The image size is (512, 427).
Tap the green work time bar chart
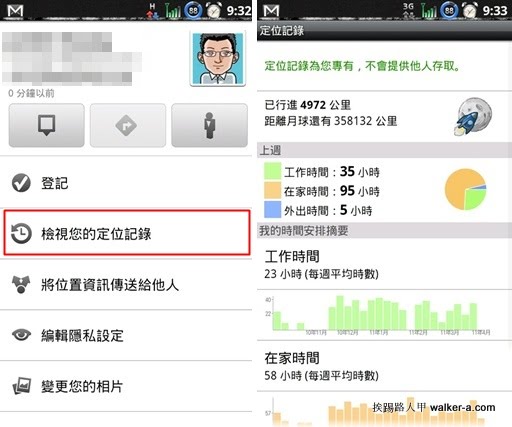tap(378, 315)
